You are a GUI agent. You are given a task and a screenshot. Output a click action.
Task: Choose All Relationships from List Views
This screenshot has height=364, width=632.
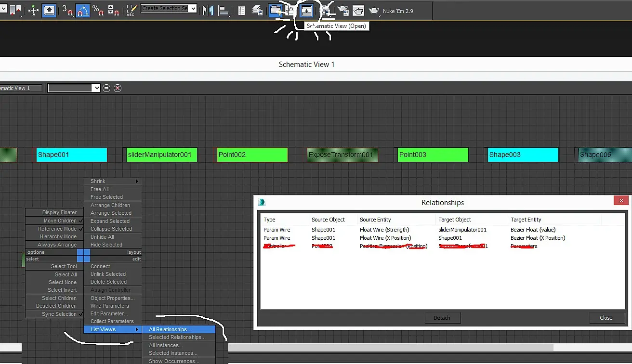click(179, 329)
